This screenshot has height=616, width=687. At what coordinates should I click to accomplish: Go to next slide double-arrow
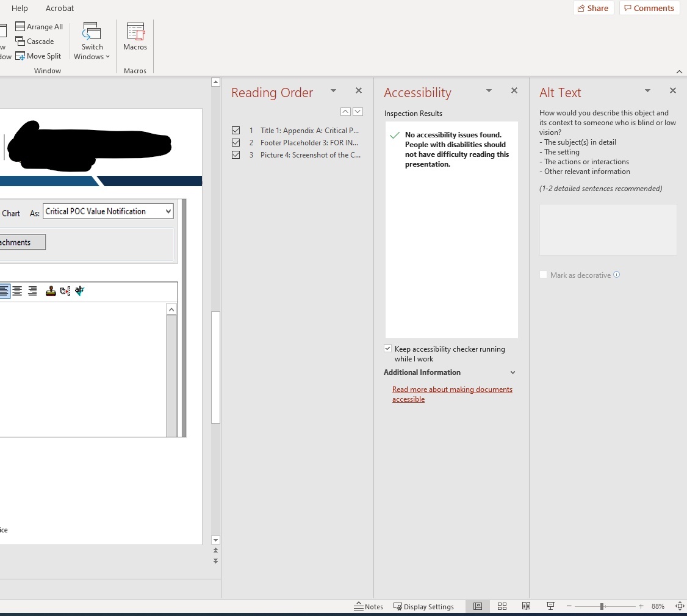[215, 561]
